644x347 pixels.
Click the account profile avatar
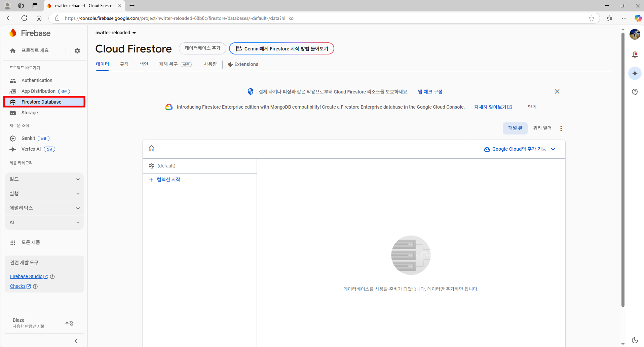pos(635,34)
